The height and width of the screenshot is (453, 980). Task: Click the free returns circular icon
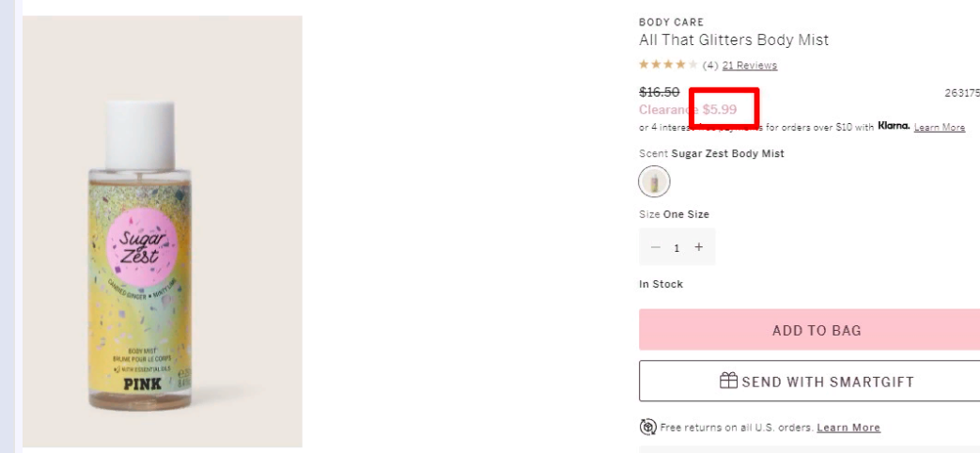tap(647, 428)
